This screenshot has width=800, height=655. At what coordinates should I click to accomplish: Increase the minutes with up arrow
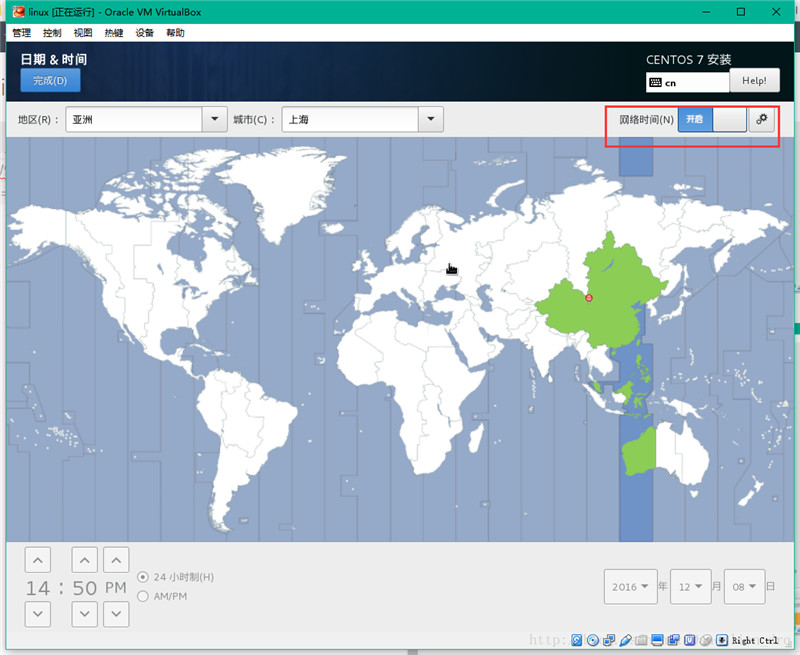[85, 560]
